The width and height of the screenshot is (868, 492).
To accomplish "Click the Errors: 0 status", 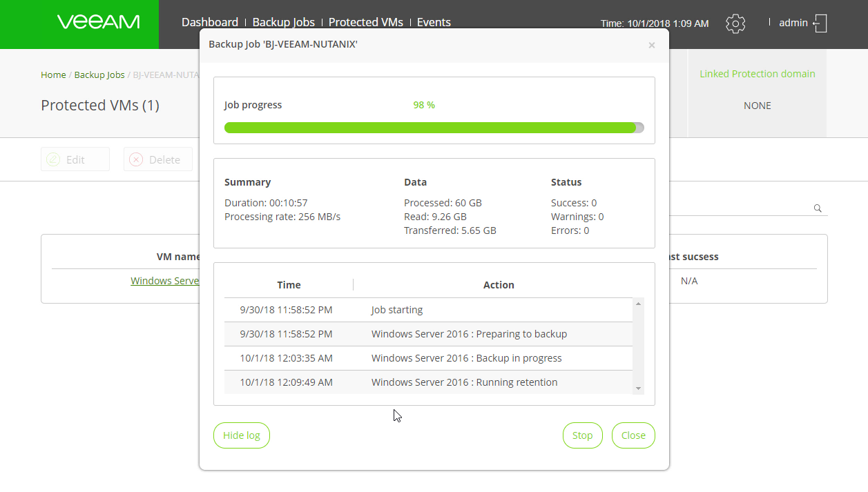I will click(x=570, y=230).
